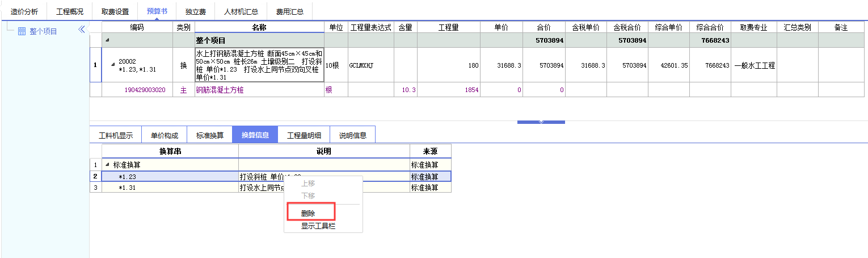The height and width of the screenshot is (258, 868).
Task: Click expression cell GCLMXHJ
Action: tap(371, 65)
